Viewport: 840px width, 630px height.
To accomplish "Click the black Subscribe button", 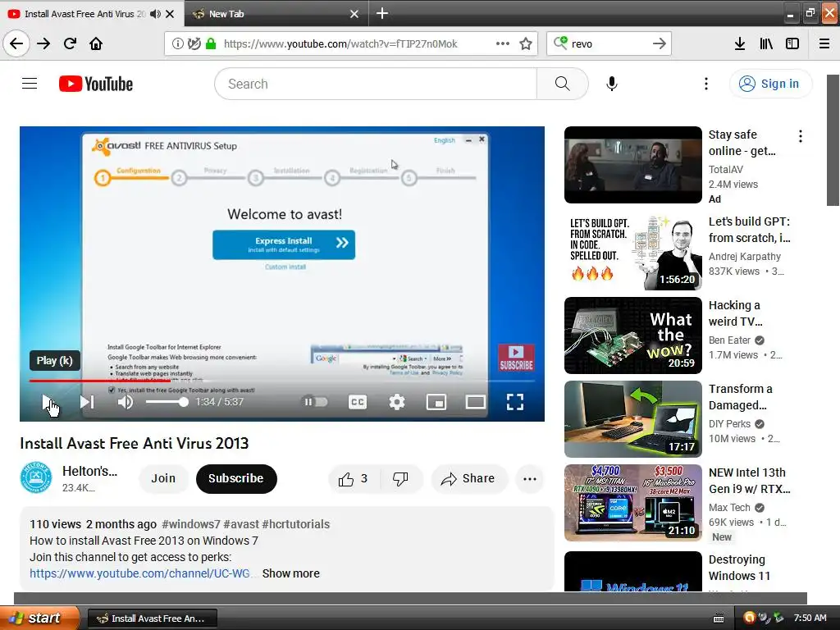I will click(x=236, y=478).
